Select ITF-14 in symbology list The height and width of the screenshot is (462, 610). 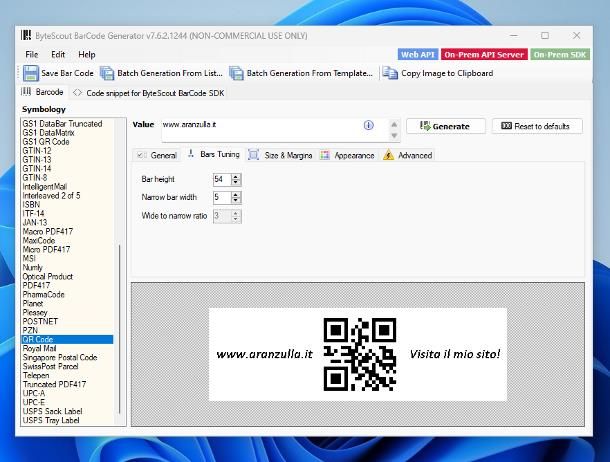point(33,214)
